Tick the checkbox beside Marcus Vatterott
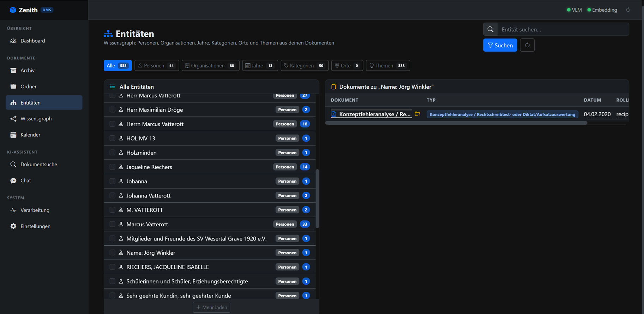The height and width of the screenshot is (314, 644). click(112, 224)
